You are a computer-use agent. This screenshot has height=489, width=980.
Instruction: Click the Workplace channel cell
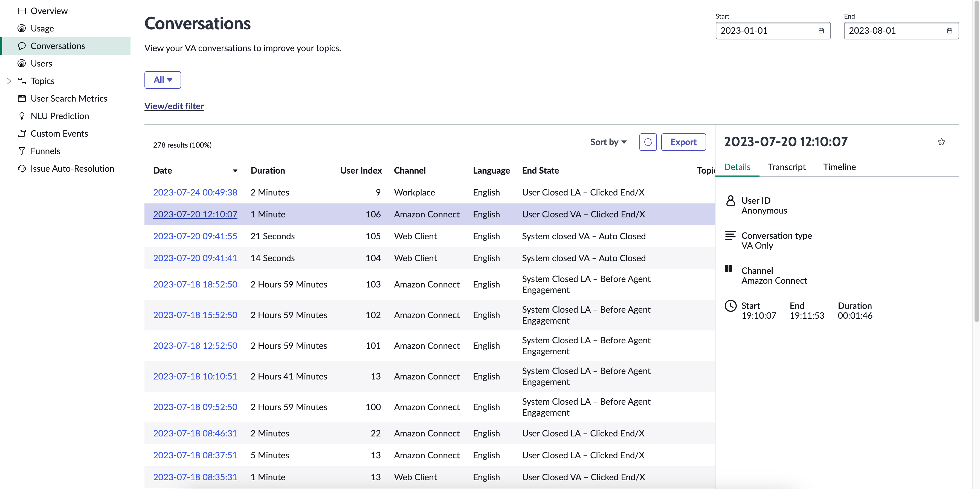tap(414, 192)
